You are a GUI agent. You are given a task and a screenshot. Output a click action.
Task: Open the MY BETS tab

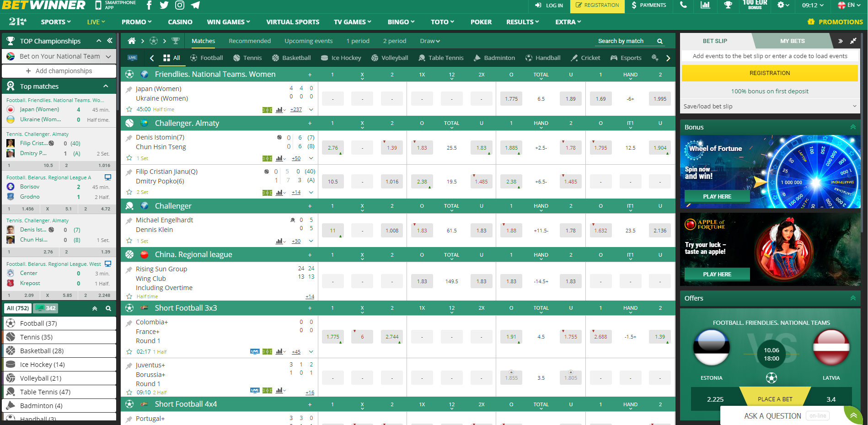(x=792, y=41)
